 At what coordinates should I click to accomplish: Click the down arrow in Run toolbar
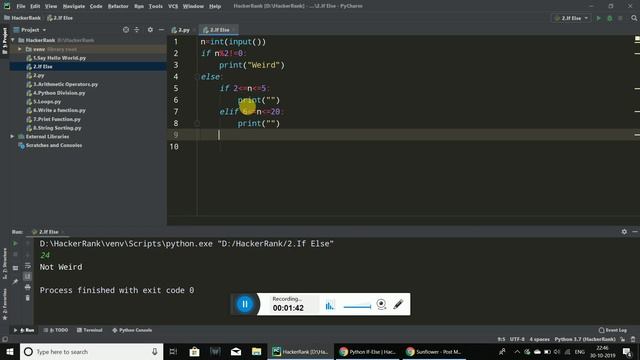[27, 254]
